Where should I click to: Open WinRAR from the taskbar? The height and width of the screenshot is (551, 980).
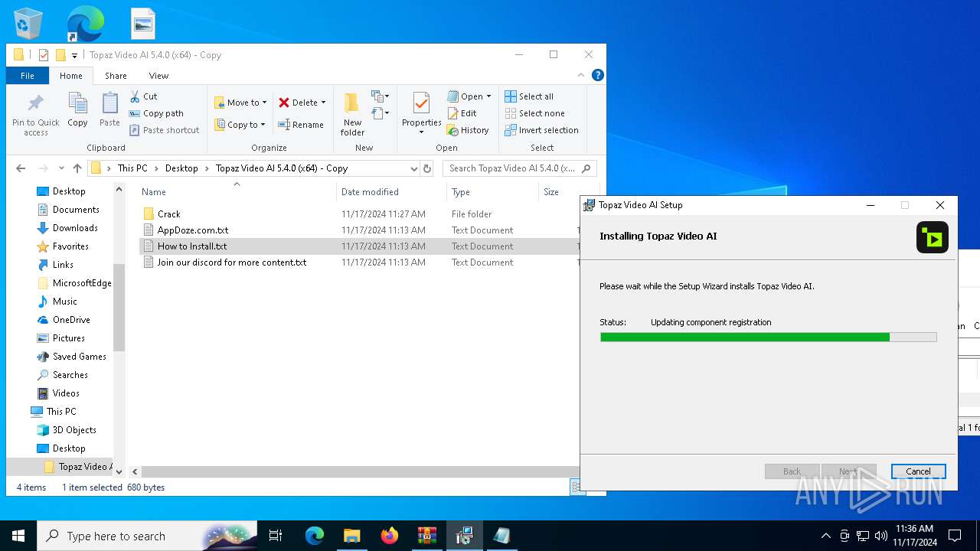tap(426, 536)
